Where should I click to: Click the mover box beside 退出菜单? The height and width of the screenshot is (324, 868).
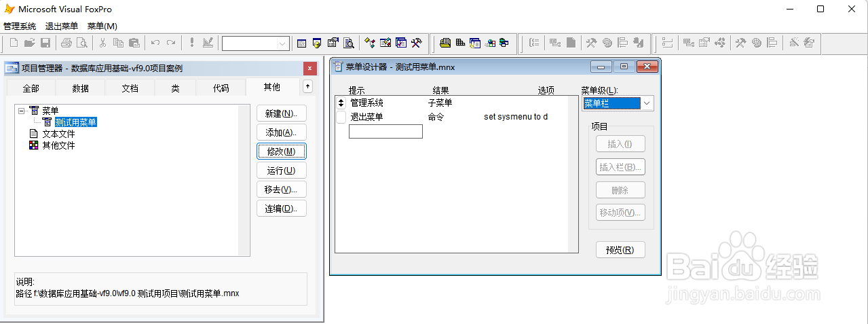click(341, 117)
